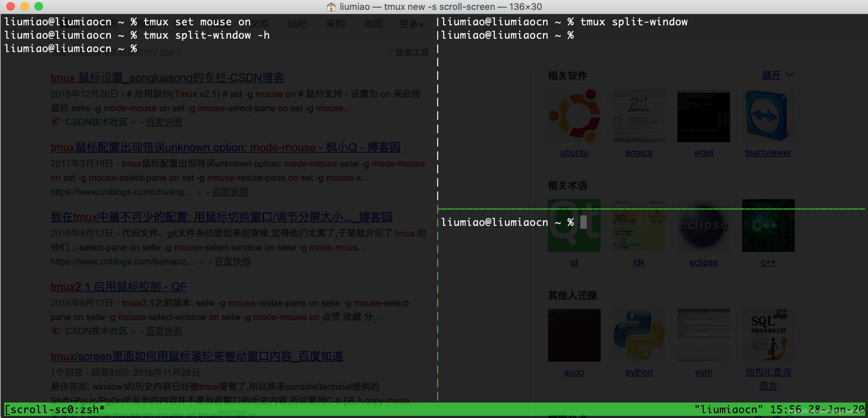Viewport: 868px width, 418px height.
Task: Click the https://www.cnblogs.com/bamanz... URL
Action: tap(122, 261)
